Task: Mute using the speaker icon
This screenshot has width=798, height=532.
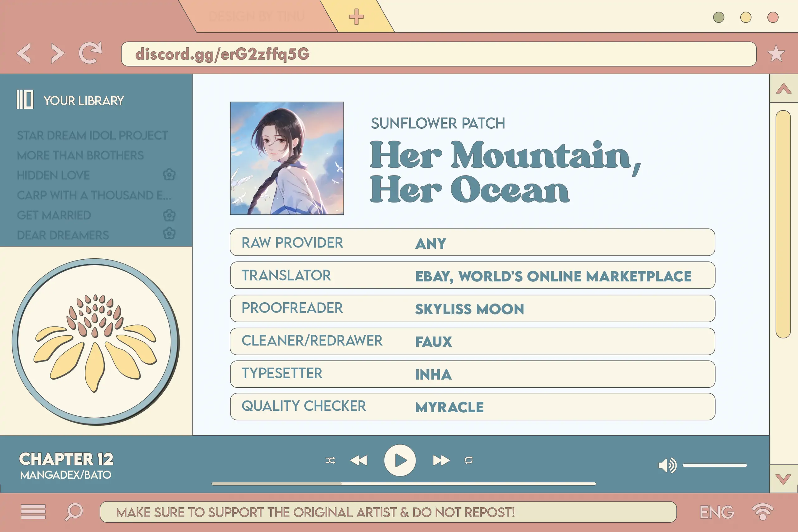Action: coord(667,465)
